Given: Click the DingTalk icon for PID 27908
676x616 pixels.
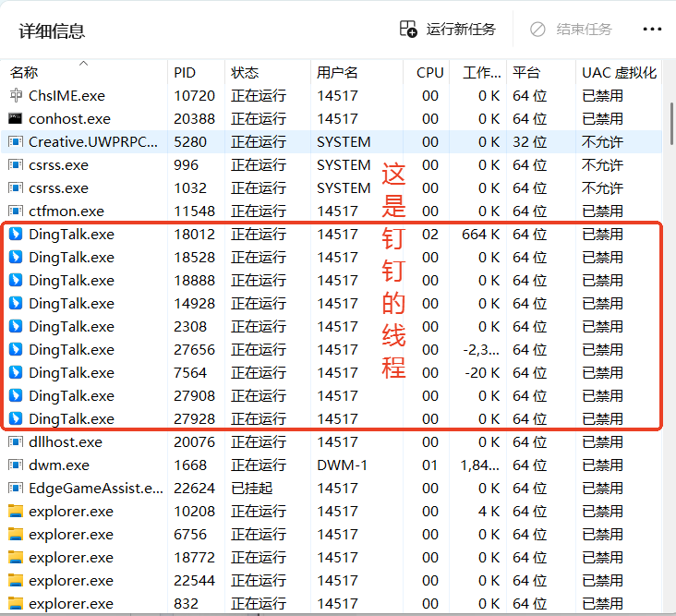Looking at the screenshot, I should tap(16, 395).
